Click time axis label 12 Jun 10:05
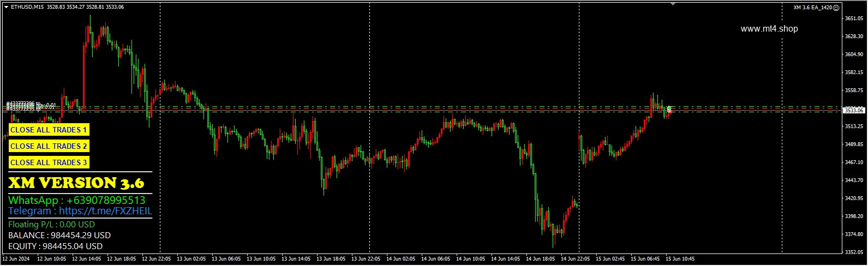This screenshot has height=266, width=868. point(51,259)
